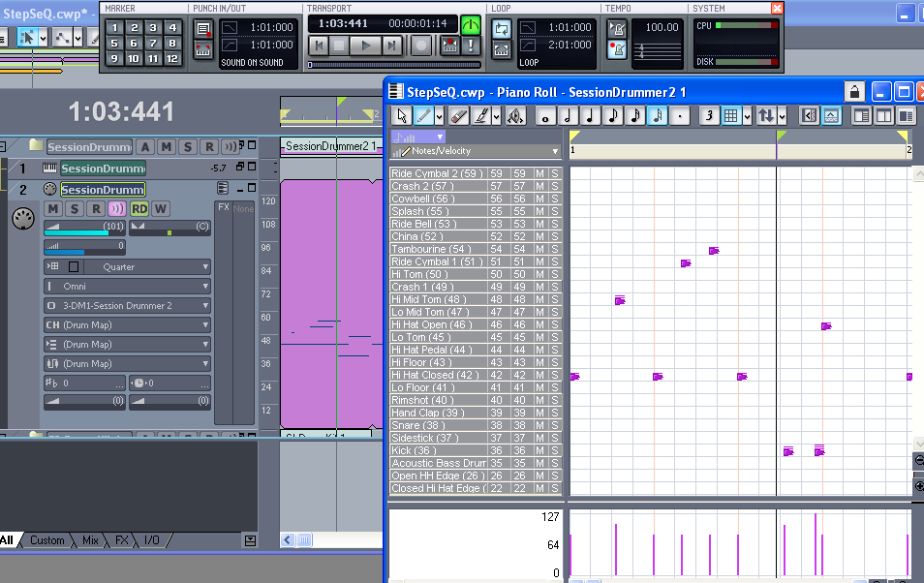Open the Quarter input quantize dropdown
924x583 pixels.
click(127, 267)
